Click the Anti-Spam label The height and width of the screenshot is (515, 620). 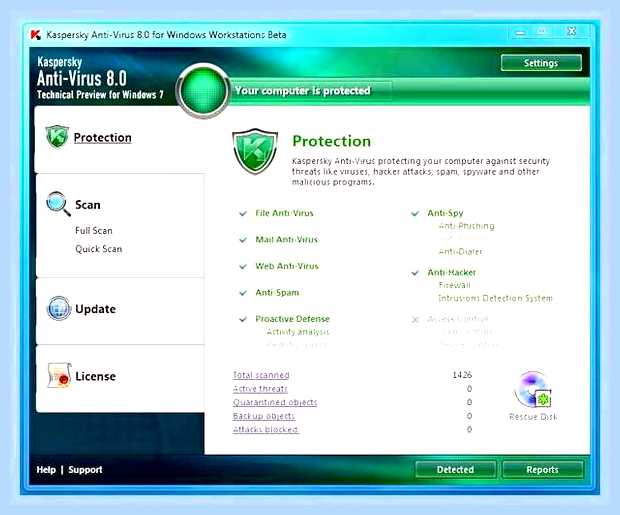277,293
